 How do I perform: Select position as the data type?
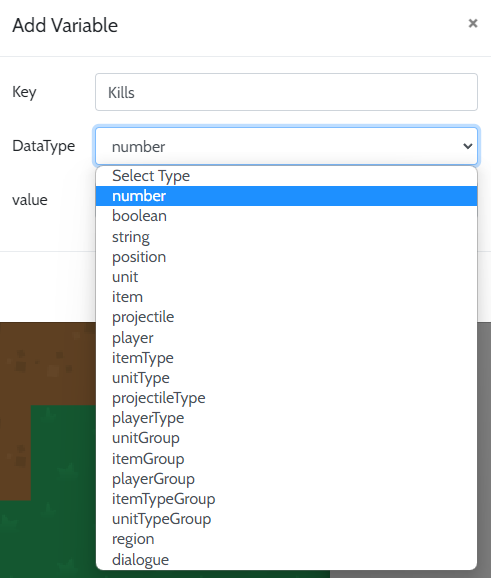point(286,257)
